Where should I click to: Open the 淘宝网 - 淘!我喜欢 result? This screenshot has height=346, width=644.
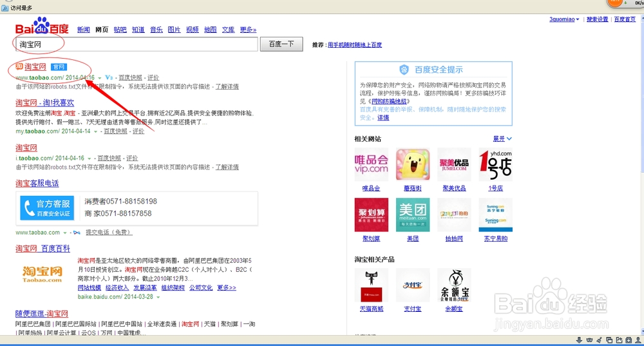click(x=45, y=102)
